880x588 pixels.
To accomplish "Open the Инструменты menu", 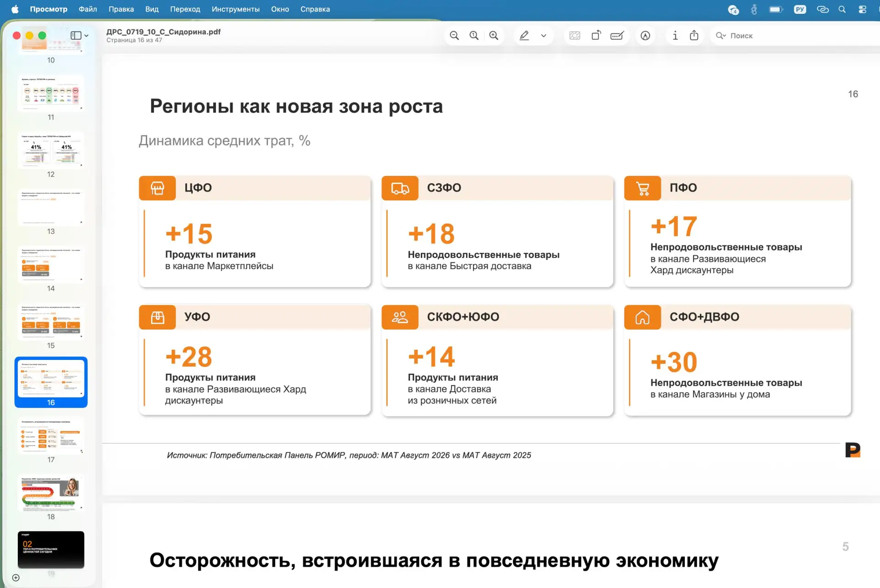I will tap(236, 9).
